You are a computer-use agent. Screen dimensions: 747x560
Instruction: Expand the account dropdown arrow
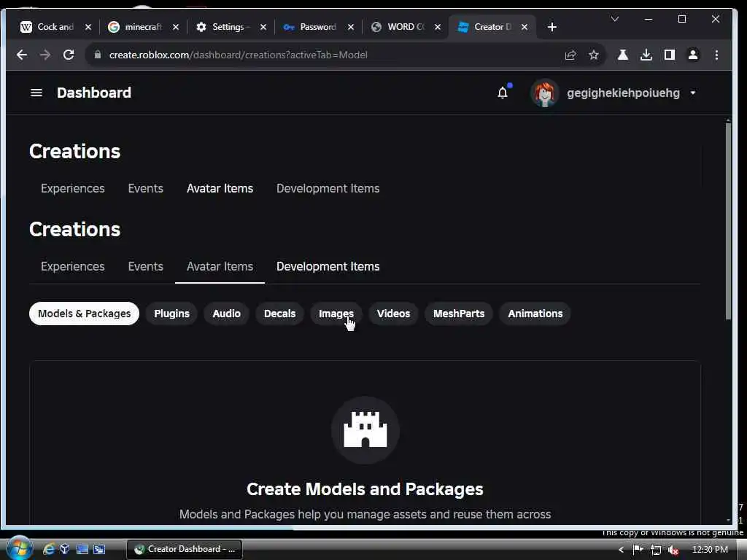coord(693,93)
